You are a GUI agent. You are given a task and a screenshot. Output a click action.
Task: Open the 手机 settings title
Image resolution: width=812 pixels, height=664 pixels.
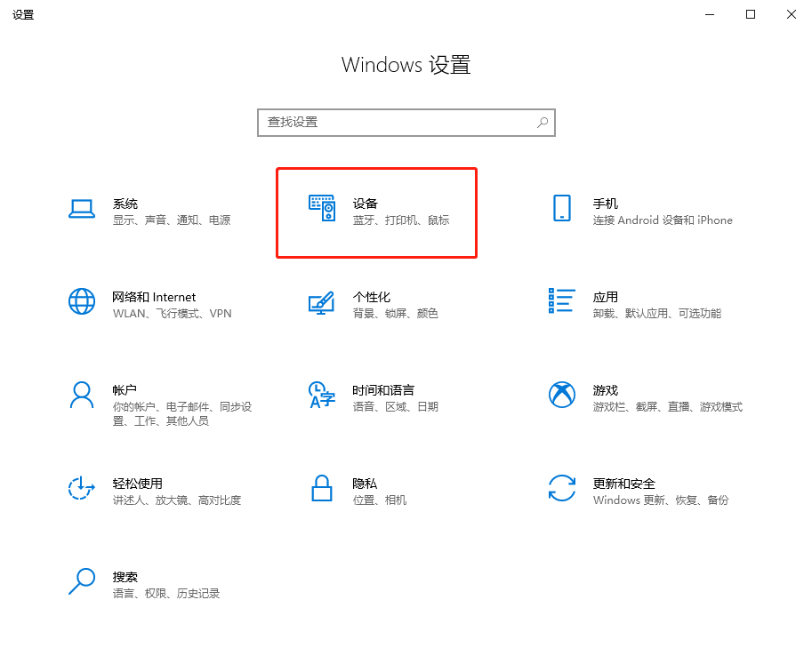(x=606, y=204)
